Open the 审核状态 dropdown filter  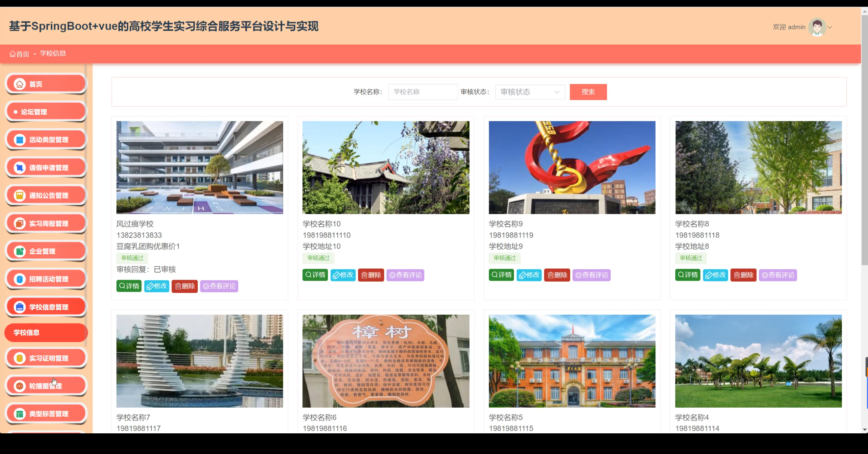[x=530, y=92]
